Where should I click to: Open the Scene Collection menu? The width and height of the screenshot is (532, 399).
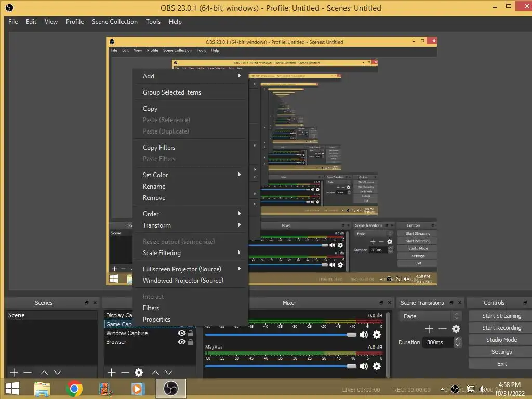click(115, 22)
